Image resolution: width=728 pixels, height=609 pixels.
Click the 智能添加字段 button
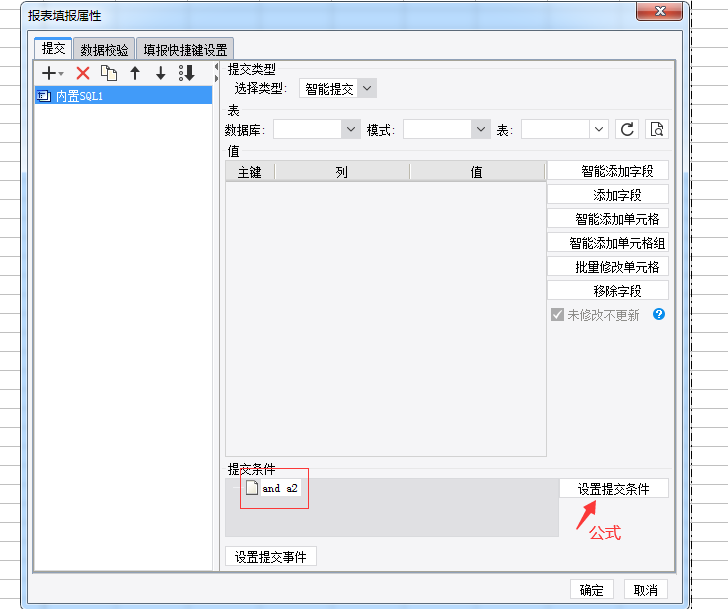click(x=608, y=171)
